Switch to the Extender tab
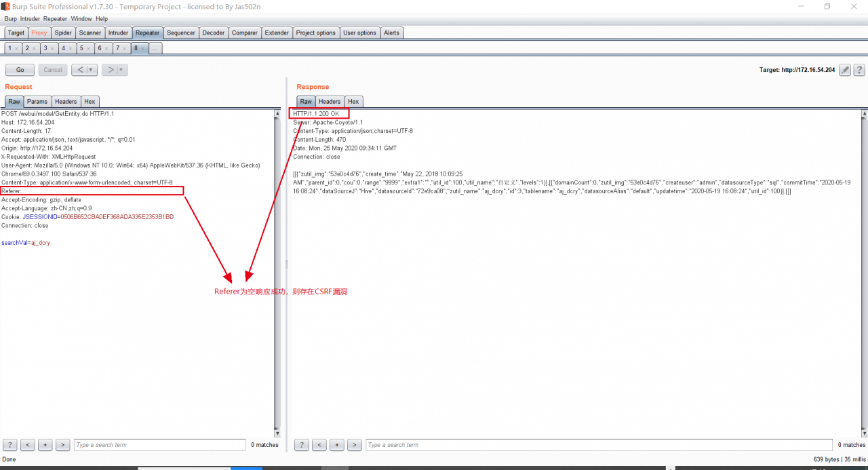 [x=277, y=33]
